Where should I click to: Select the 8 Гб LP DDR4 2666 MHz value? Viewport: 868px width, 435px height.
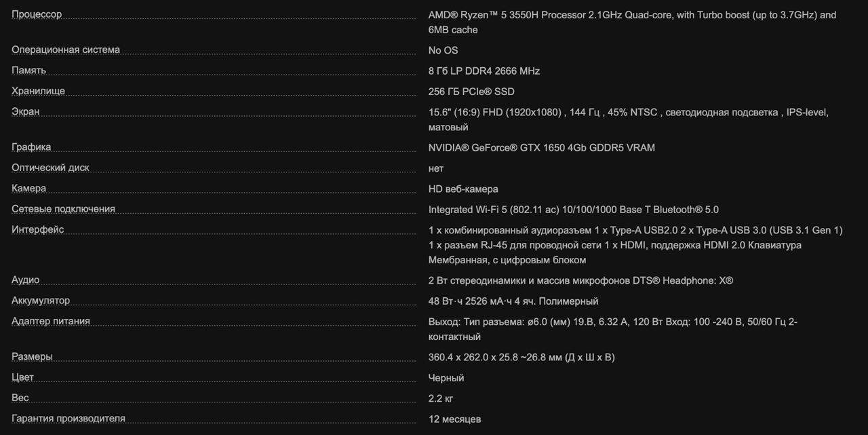(x=484, y=71)
